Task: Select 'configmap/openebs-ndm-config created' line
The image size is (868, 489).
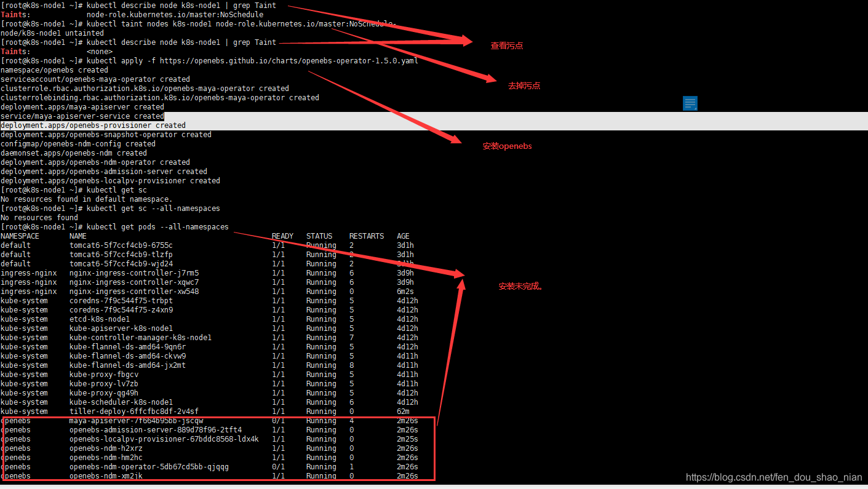Action: pos(78,144)
